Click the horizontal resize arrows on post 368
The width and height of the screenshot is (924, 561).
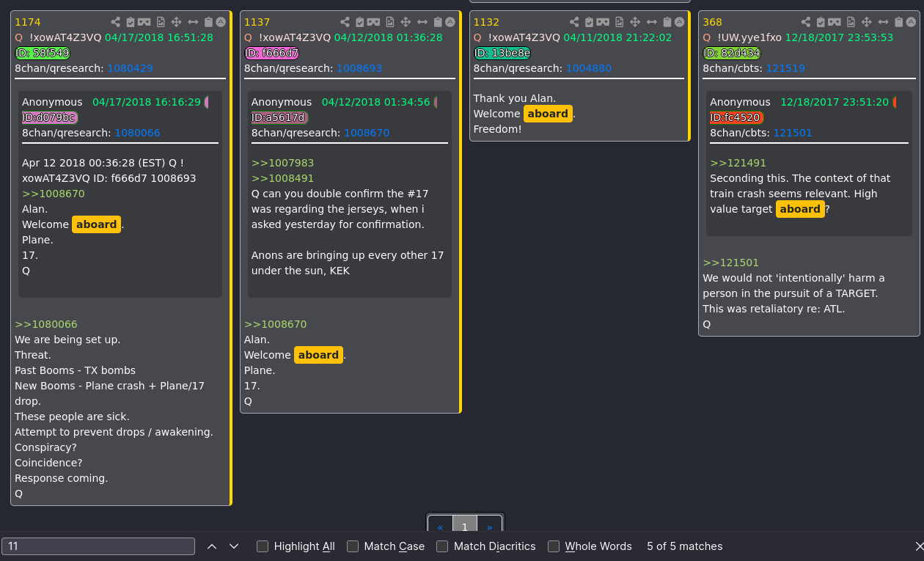click(x=883, y=22)
